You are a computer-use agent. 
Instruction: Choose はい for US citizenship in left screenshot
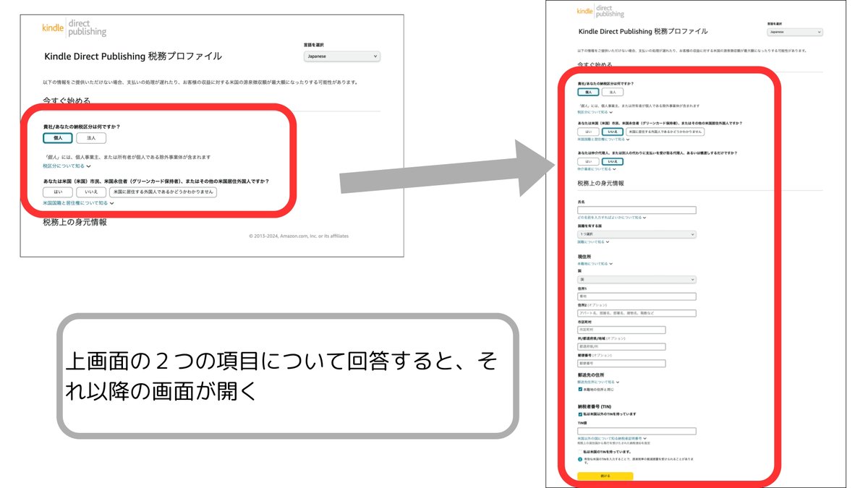pos(58,192)
